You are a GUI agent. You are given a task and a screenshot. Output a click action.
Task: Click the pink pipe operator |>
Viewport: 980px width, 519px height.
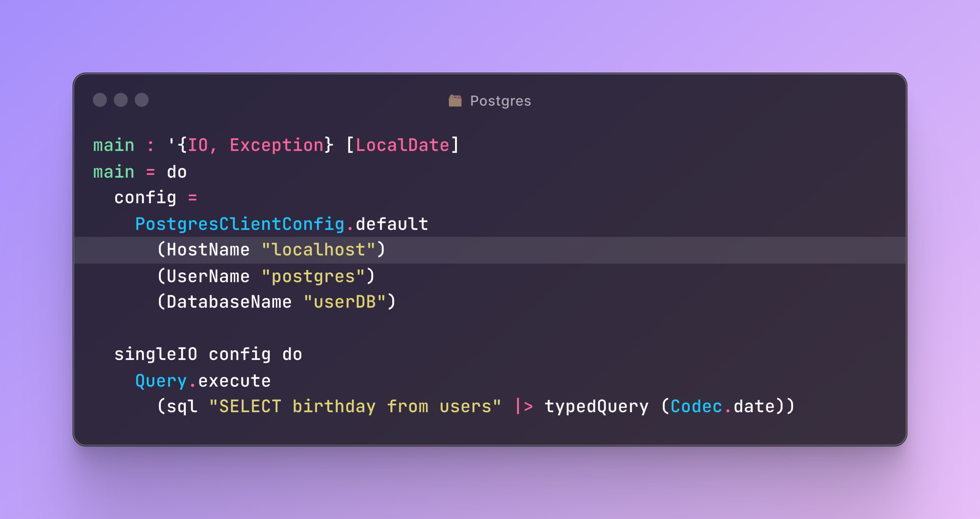524,406
